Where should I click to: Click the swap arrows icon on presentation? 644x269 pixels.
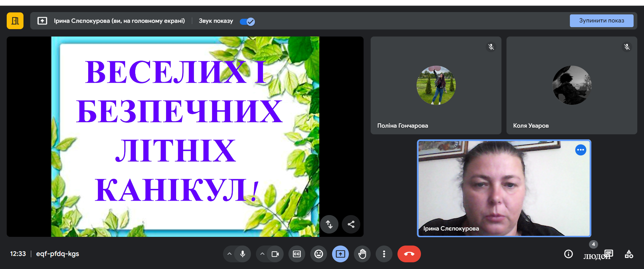pos(329,224)
